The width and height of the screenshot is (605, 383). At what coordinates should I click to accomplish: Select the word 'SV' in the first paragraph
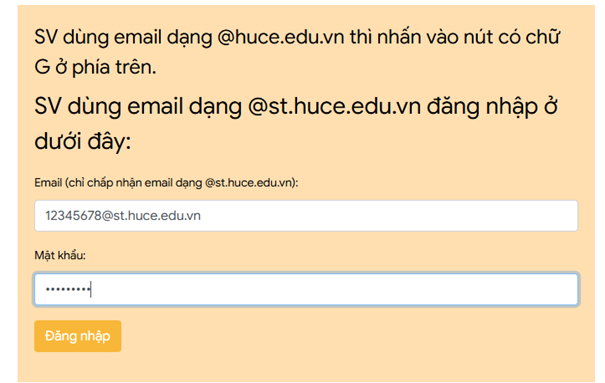pos(46,37)
